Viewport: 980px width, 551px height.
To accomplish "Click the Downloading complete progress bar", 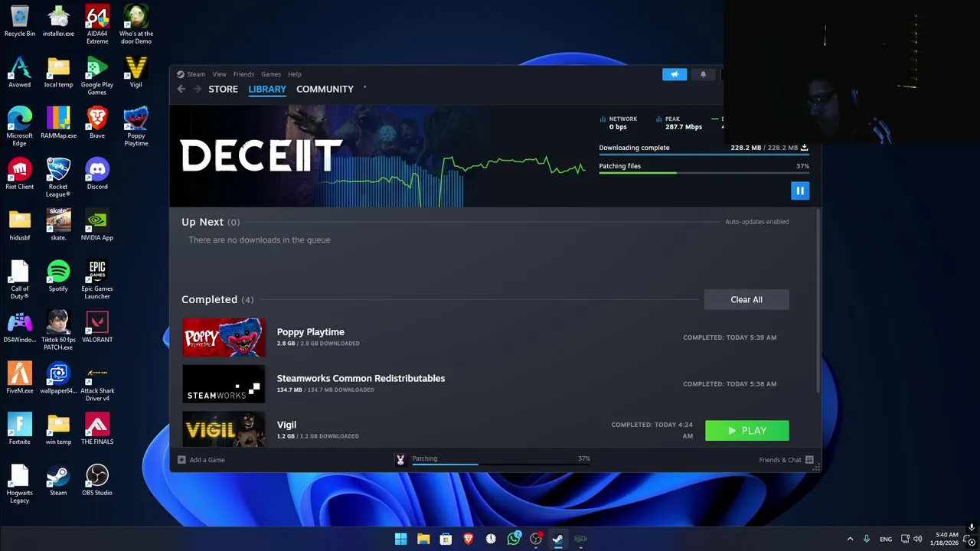I will (704, 155).
